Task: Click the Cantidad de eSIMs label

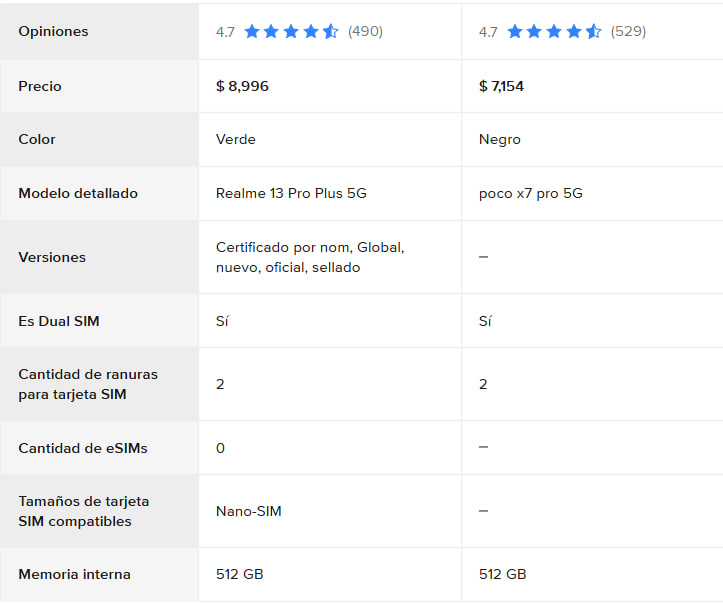Action: pos(83,448)
